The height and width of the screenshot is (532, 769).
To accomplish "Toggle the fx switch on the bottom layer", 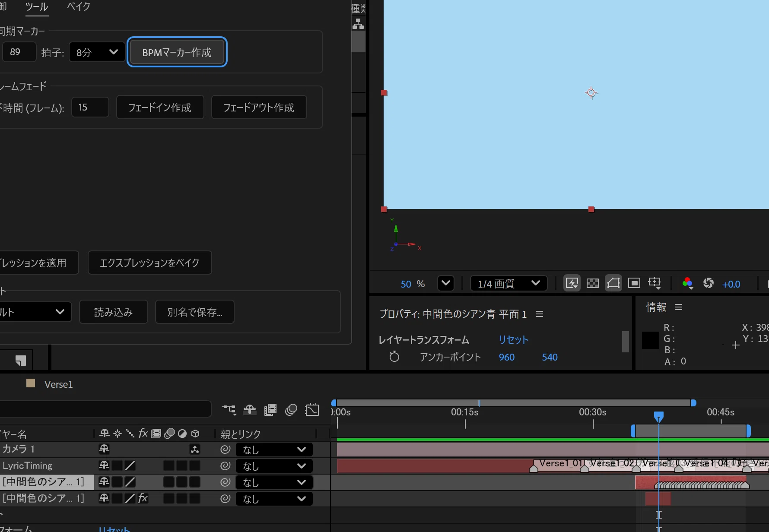I will click(143, 498).
